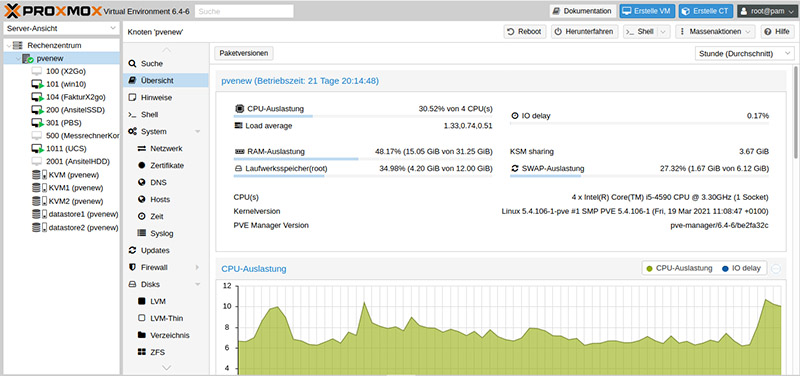Click the pvenew node server icon

(x=28, y=59)
